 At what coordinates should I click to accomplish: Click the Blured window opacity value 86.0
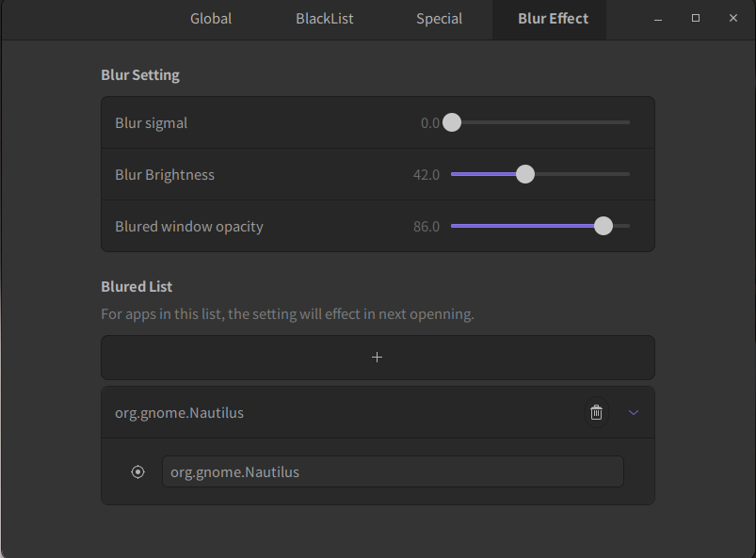click(426, 227)
